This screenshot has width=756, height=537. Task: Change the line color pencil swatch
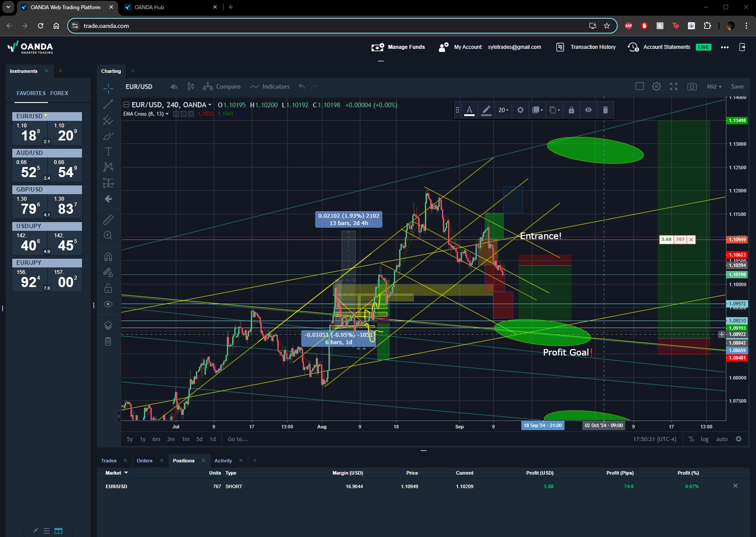click(486, 110)
